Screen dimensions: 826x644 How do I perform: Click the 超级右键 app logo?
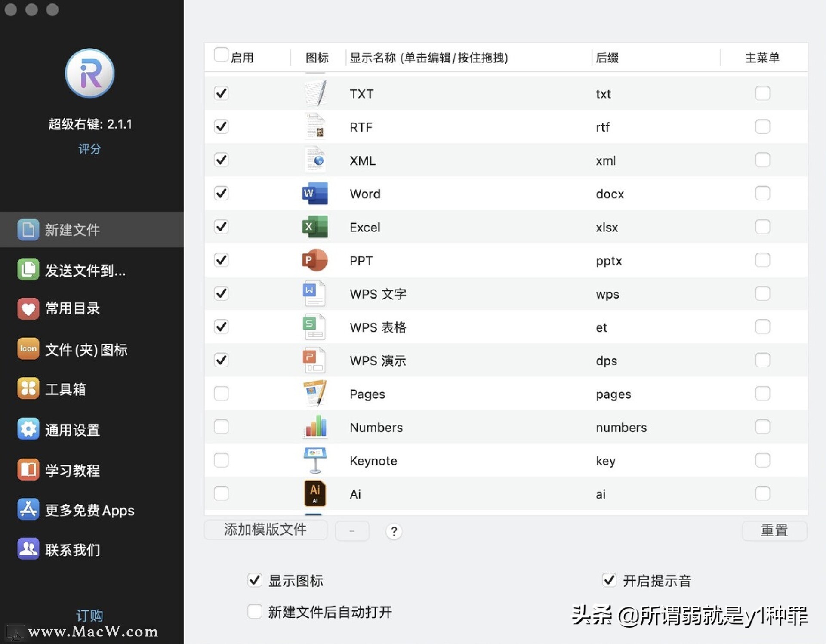tap(89, 73)
